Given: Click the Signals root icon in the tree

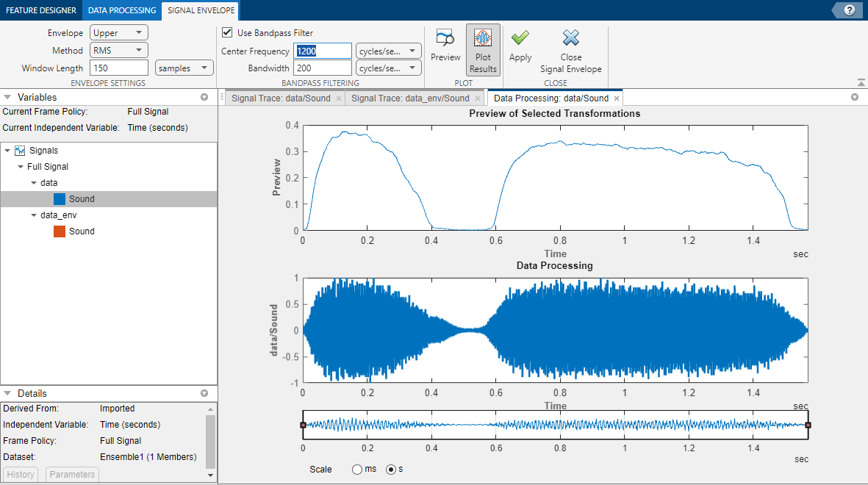Looking at the screenshot, I should [18, 150].
